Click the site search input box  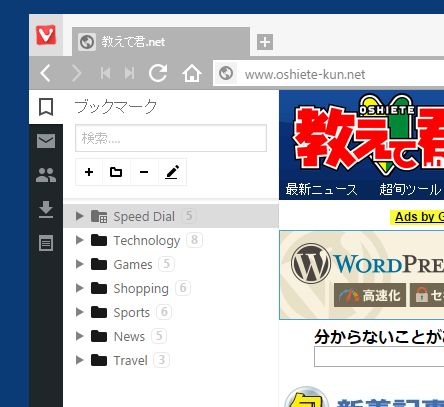[379, 357]
